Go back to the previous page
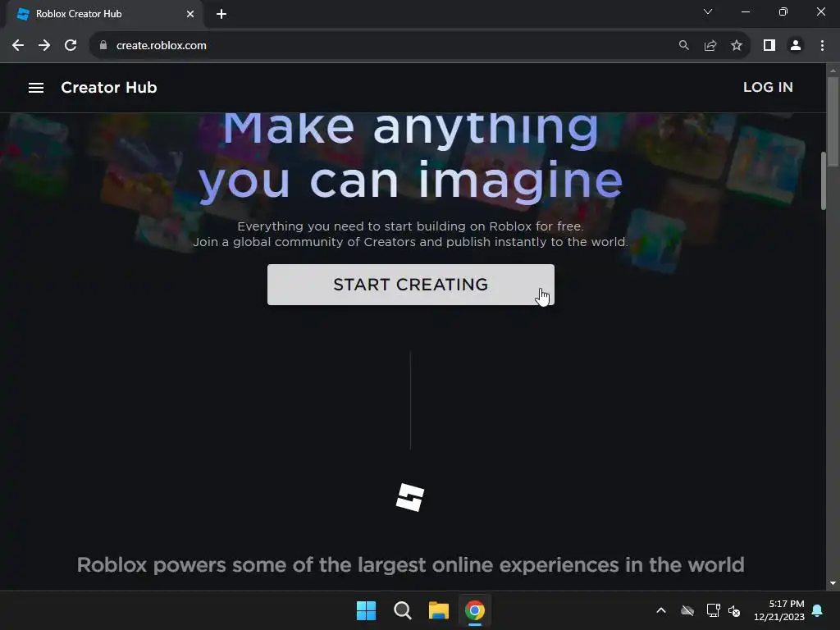Image resolution: width=840 pixels, height=630 pixels. pyautogui.click(x=18, y=46)
